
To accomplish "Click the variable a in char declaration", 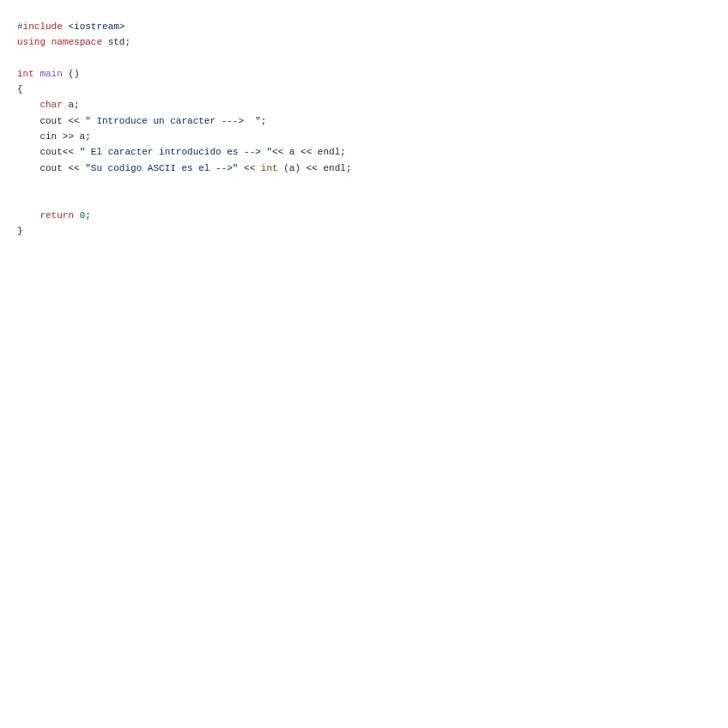I will pos(71,105).
